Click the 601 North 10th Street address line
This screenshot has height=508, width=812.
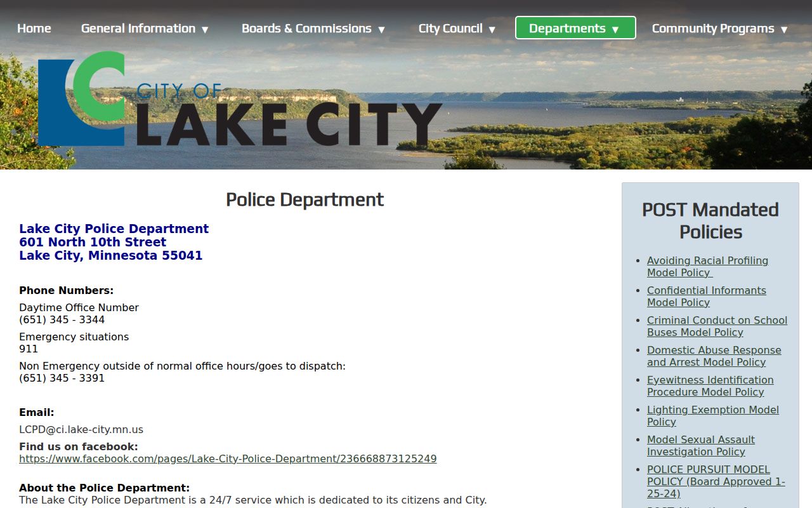point(93,242)
